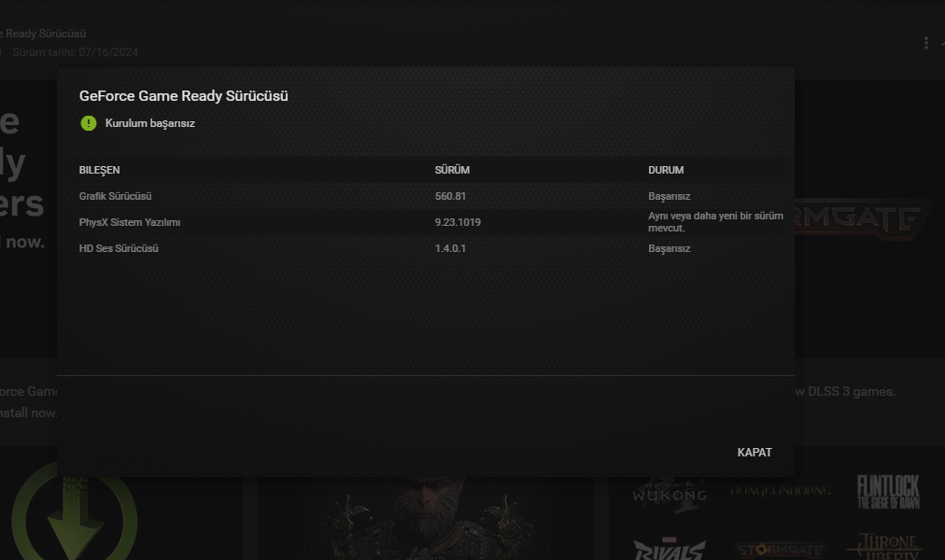Click the Sürüm tarihi 07/16/2024 text
The height and width of the screenshot is (560, 945).
[76, 52]
